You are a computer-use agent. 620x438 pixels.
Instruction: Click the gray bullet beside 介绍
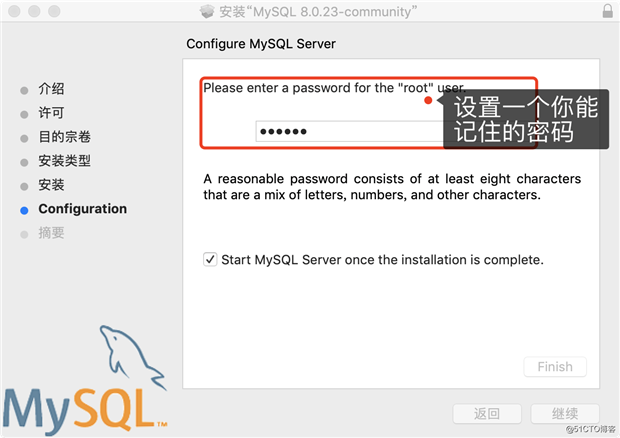(24, 91)
